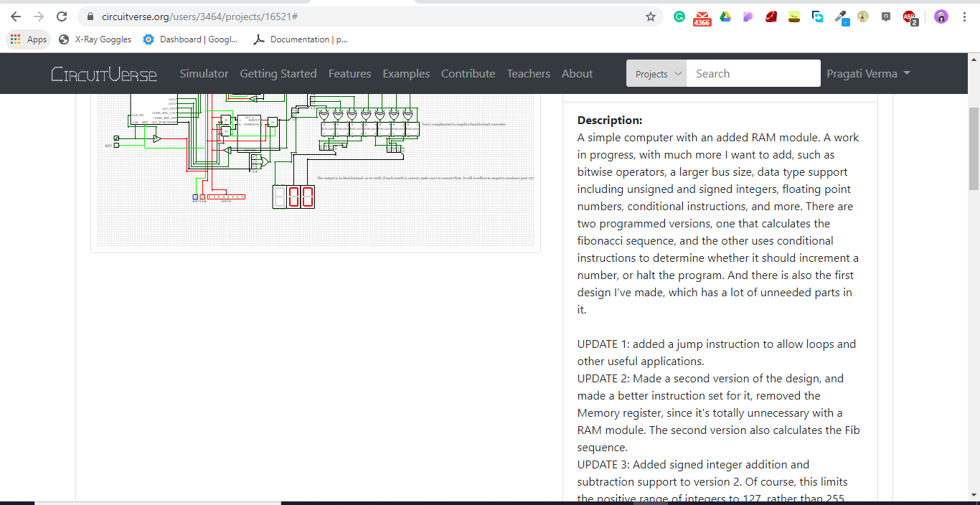Switch to the Simulator page
This screenshot has height=505, width=980.
[x=204, y=73]
